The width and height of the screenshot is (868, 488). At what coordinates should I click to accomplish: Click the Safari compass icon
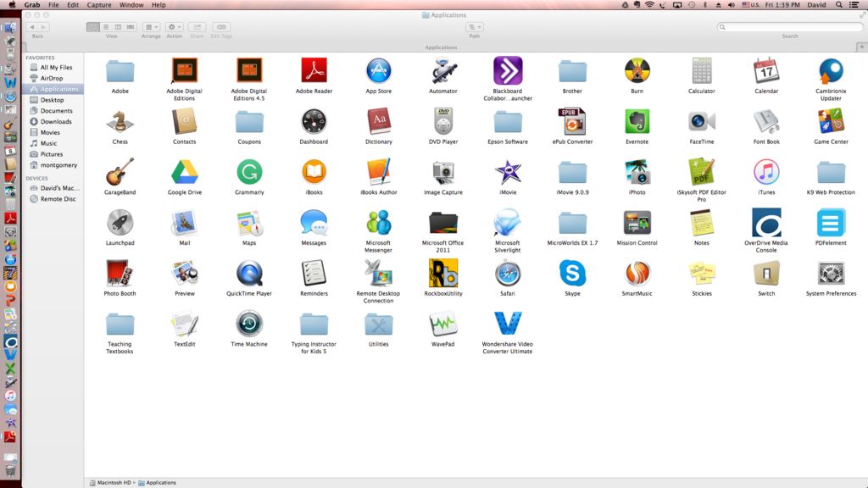[x=508, y=274]
